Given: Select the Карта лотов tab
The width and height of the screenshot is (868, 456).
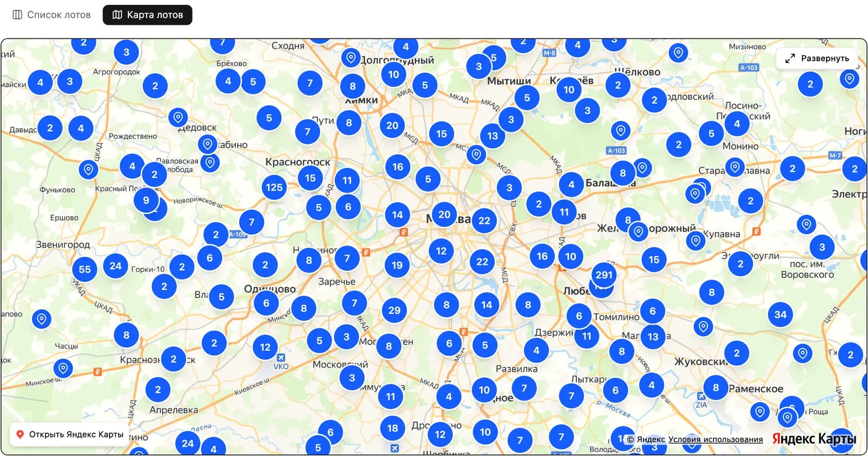Looking at the screenshot, I should pos(148,15).
